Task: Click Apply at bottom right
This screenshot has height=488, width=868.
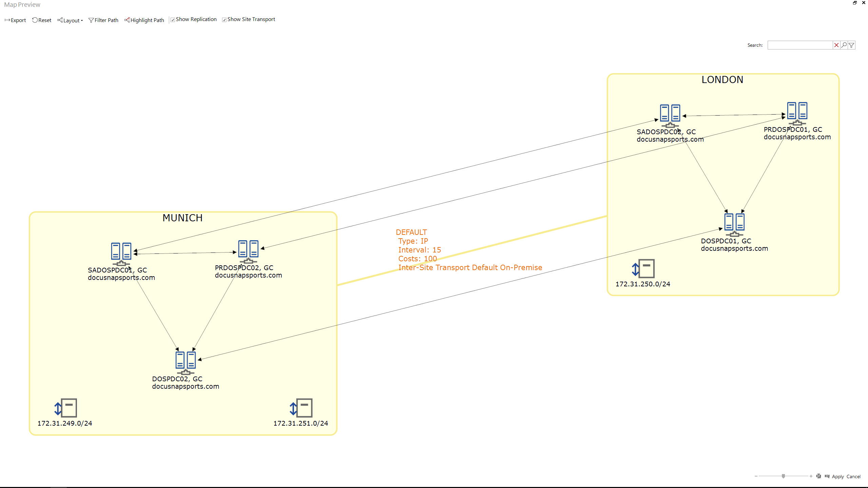Action: pyautogui.click(x=838, y=476)
